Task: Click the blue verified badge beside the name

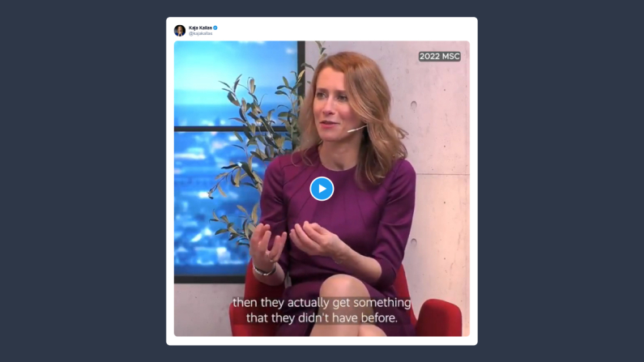Action: [x=215, y=28]
